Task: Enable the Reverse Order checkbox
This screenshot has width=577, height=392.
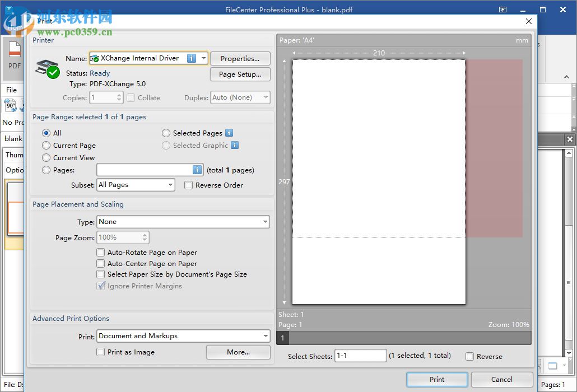Action: [x=188, y=185]
